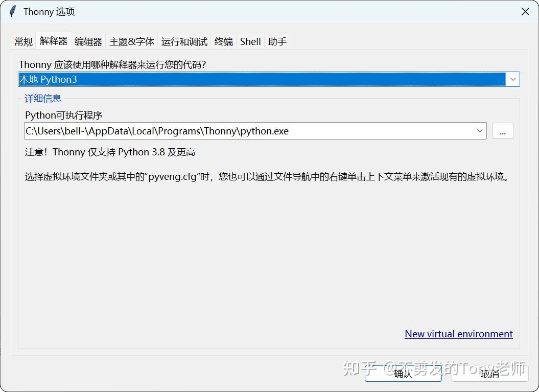Switch to the 终端 tab

(x=223, y=41)
